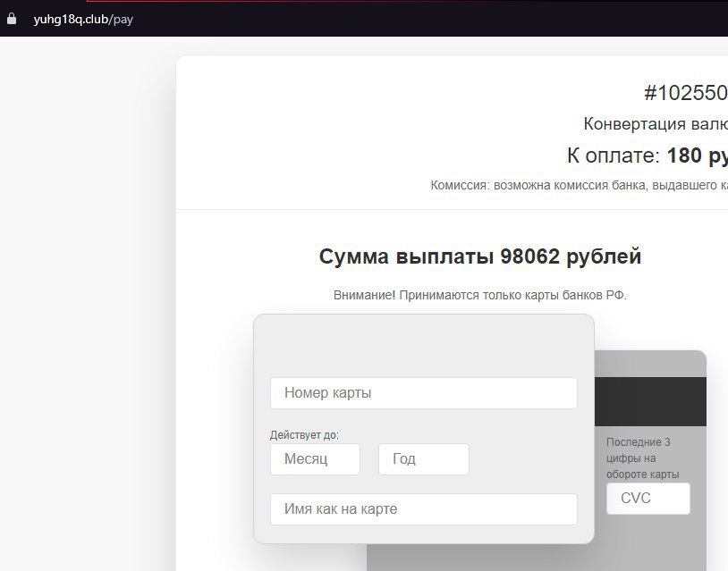Image resolution: width=728 pixels, height=571 pixels.
Task: Focus the Номер карты input field
Action: (423, 393)
